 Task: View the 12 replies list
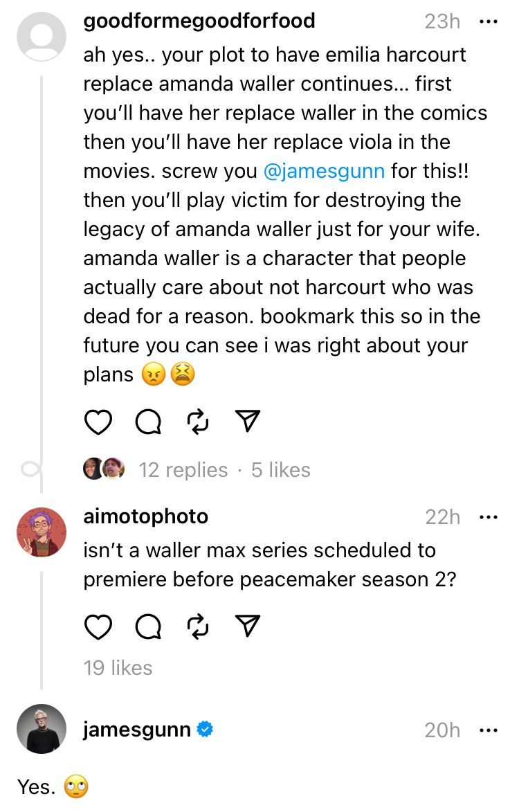coord(183,470)
